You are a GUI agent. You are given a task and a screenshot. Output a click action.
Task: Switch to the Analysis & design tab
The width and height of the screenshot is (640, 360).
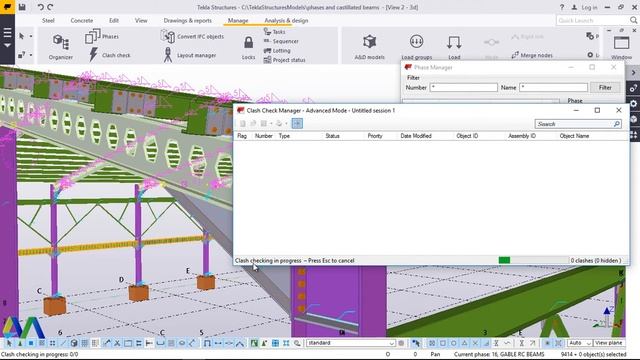tap(286, 20)
